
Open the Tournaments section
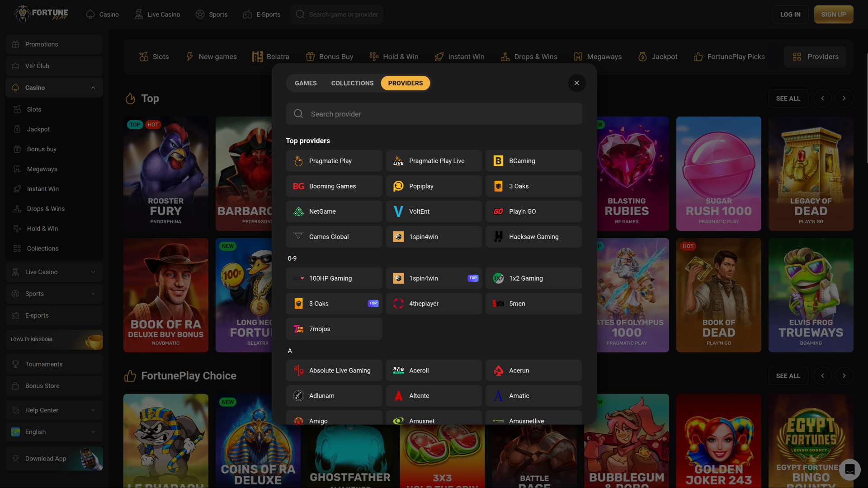(44, 364)
